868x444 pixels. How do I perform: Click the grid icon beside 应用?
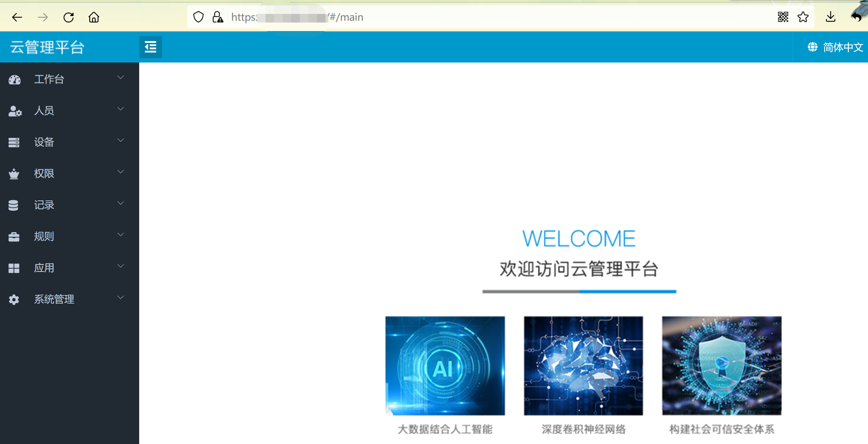click(14, 268)
